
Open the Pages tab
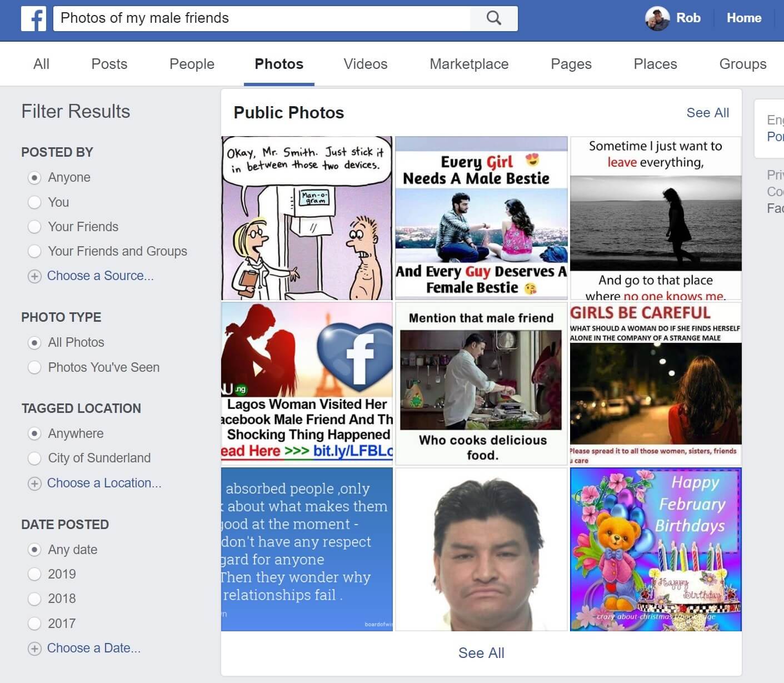571,64
